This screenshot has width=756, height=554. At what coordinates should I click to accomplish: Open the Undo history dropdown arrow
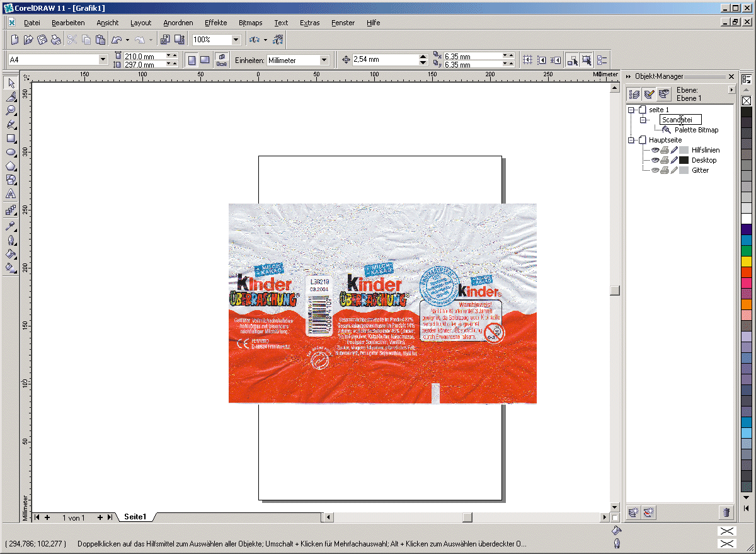(x=127, y=40)
